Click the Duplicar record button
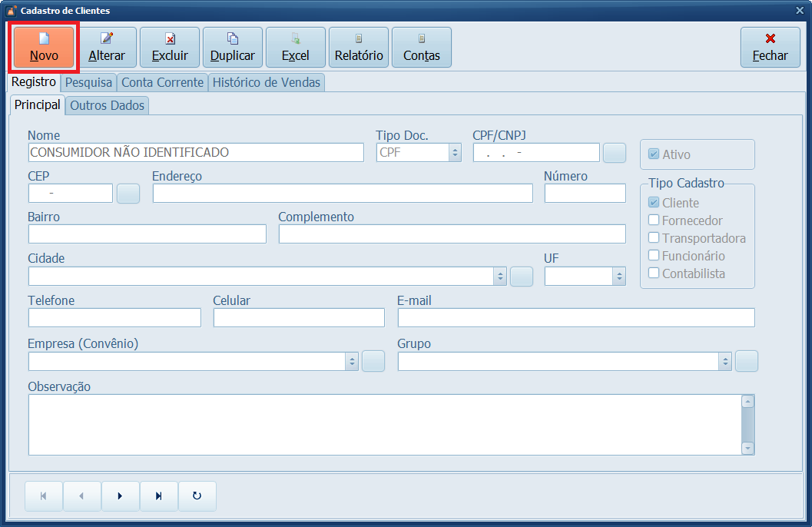Image resolution: width=812 pixels, height=527 pixels. [233, 48]
